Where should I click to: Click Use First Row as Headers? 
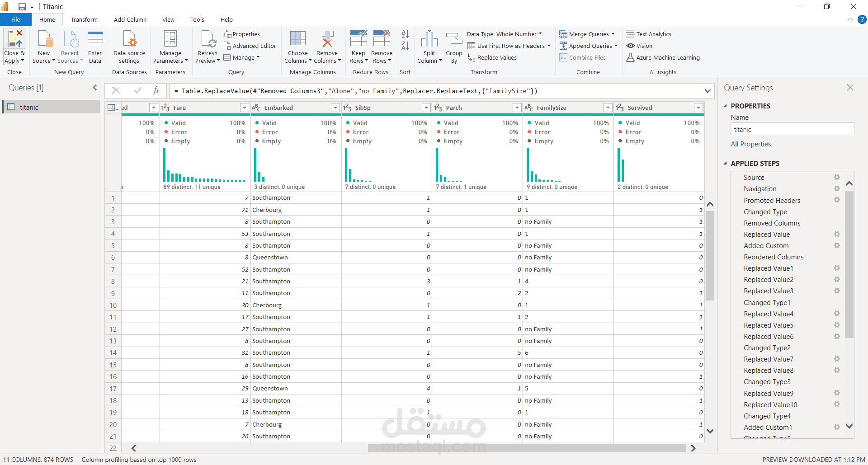coord(509,46)
